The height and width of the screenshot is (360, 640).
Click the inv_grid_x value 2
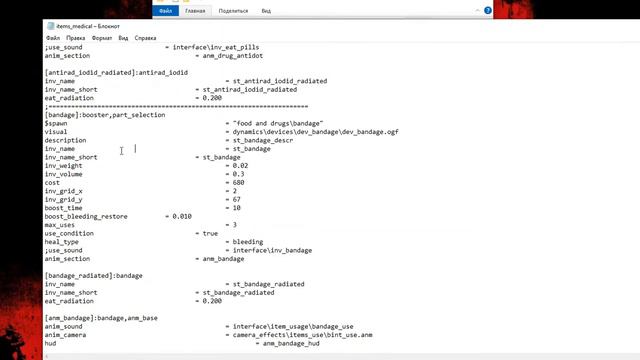(235, 191)
